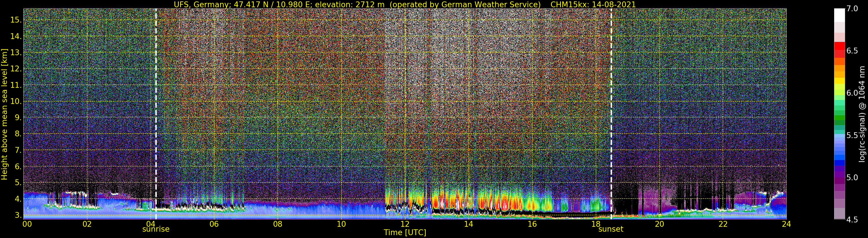Click the colorbar tick value '4.5'
This screenshot has height=238, width=868.
[x=852, y=220]
